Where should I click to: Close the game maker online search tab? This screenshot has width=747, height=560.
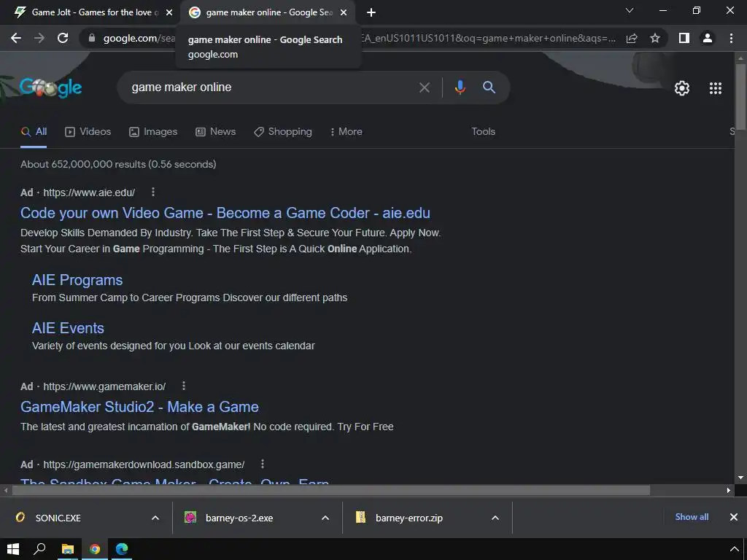click(344, 12)
